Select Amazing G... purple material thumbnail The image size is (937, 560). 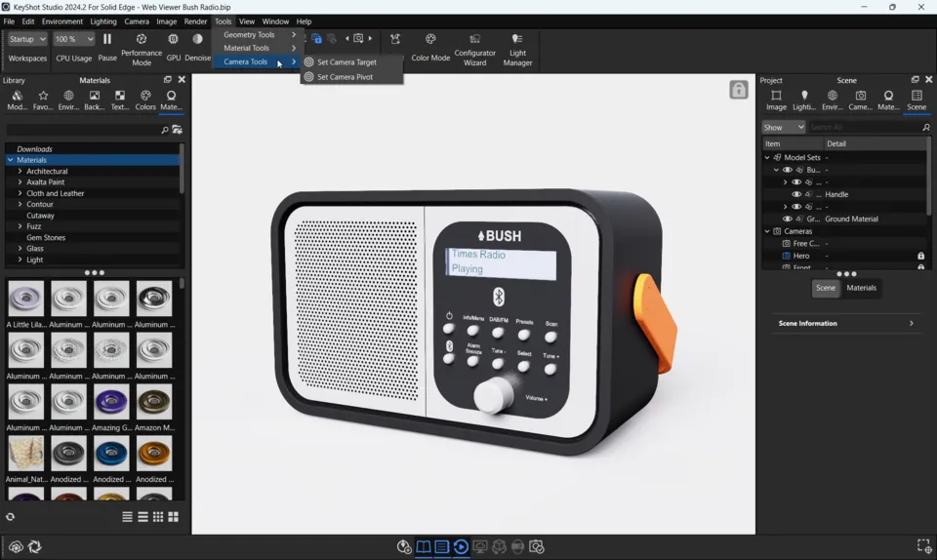[111, 402]
